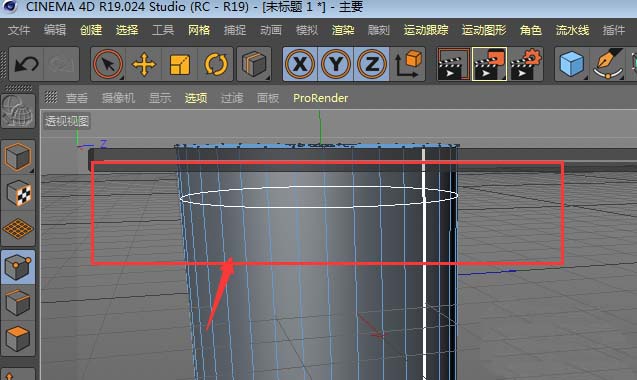
Task: Open the 模拟 menu
Action: (x=307, y=30)
